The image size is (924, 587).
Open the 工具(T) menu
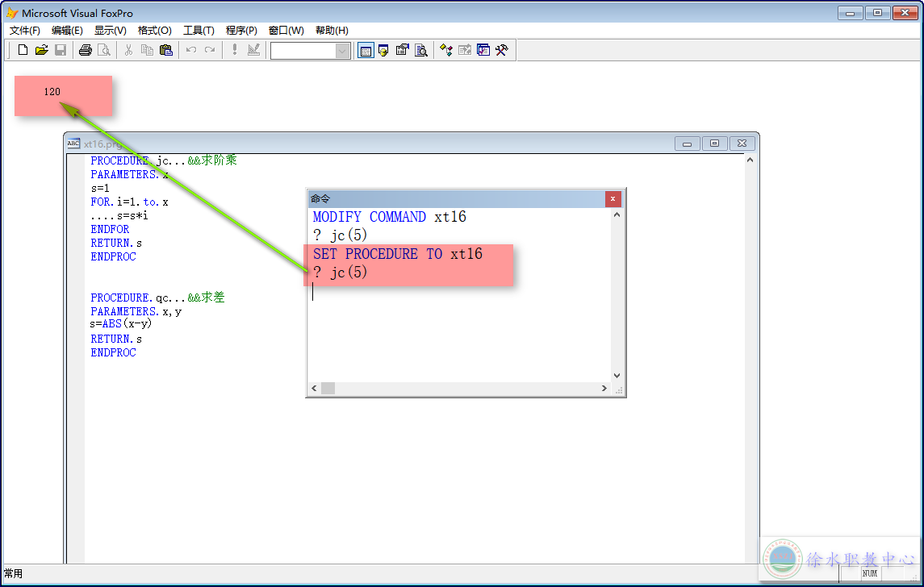click(199, 31)
